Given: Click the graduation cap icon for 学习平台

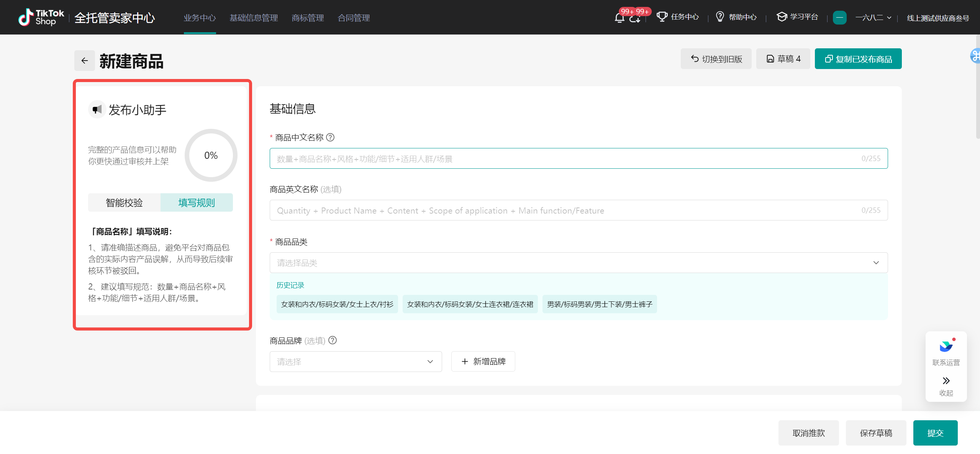Looking at the screenshot, I should point(782,17).
